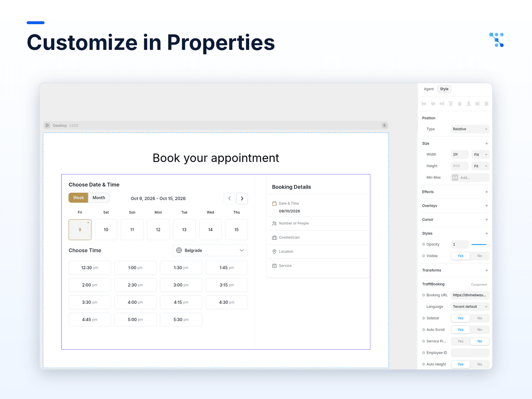Click the align right icon
The image size is (532, 399).
point(442,104)
